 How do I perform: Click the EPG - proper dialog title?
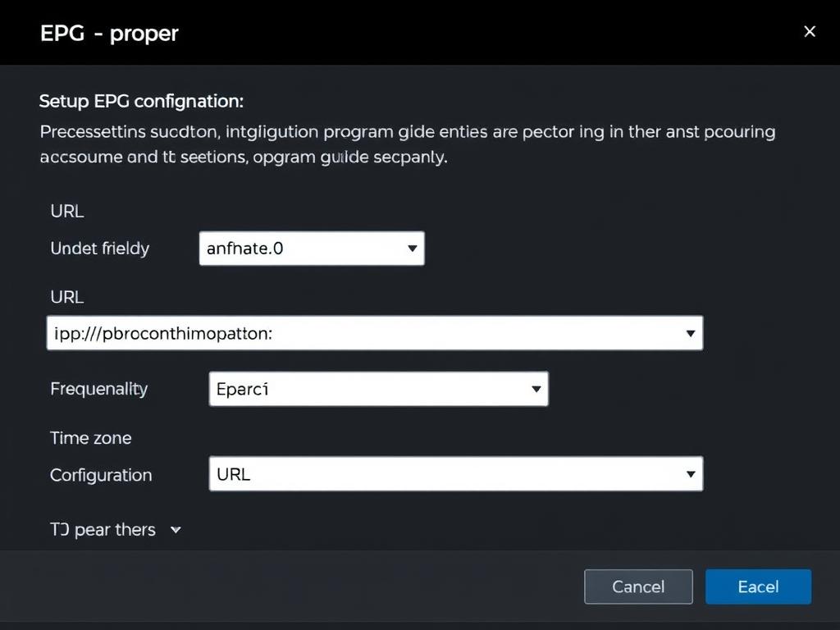click(109, 34)
